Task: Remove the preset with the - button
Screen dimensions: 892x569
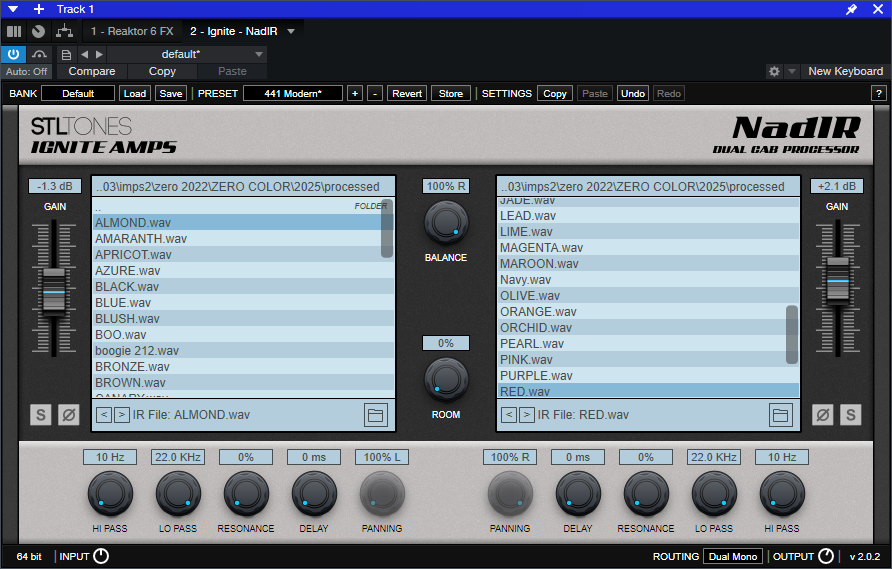Action: [x=375, y=94]
